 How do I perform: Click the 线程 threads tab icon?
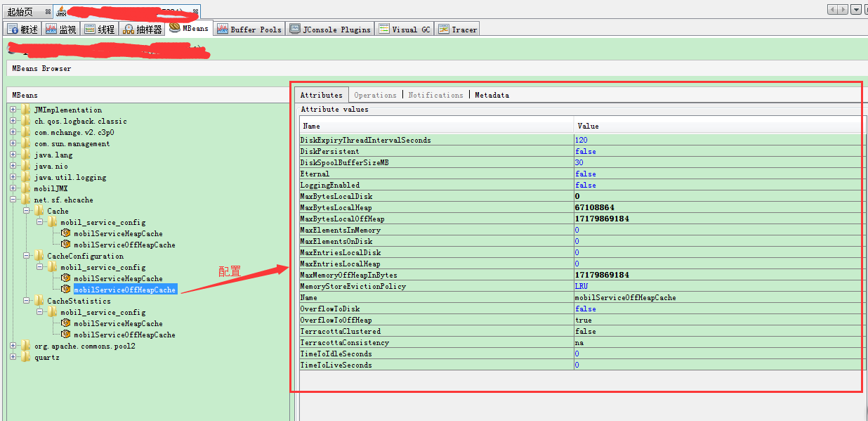pos(90,29)
